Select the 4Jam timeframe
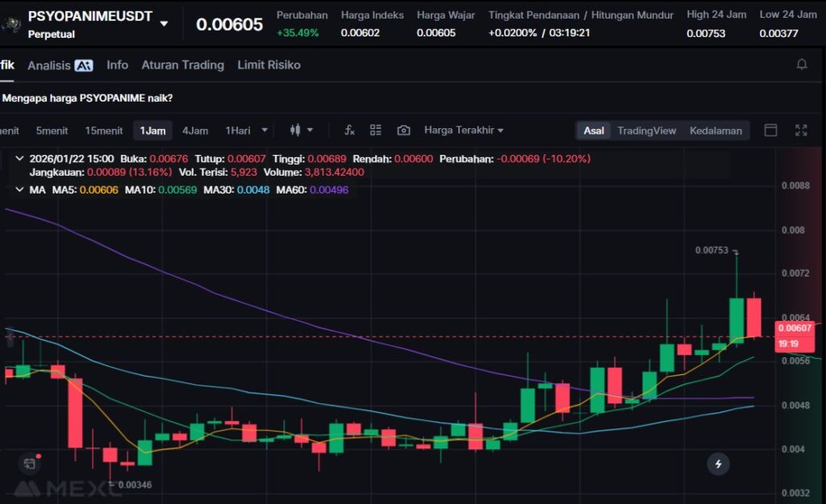Screen dimensions: 826x504 pos(194,131)
